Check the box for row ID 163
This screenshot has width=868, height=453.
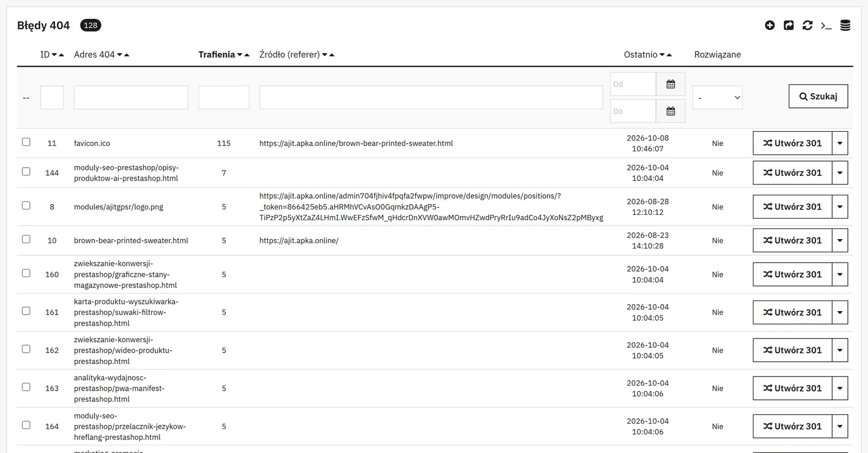click(x=26, y=387)
